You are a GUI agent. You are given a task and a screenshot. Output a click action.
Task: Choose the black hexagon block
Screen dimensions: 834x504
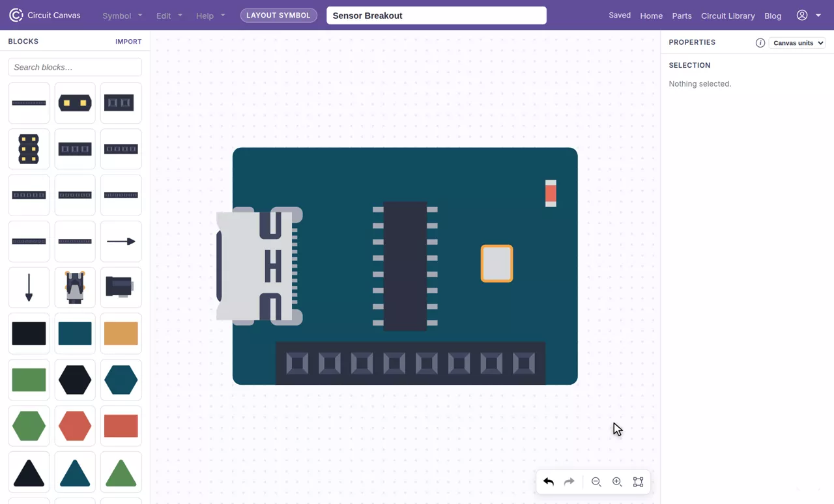tap(75, 380)
